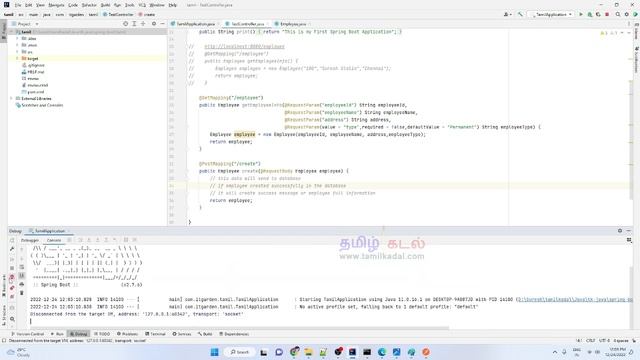The image size is (640, 360).
Task: Select HELP.md file in project tree
Action: tap(33, 72)
